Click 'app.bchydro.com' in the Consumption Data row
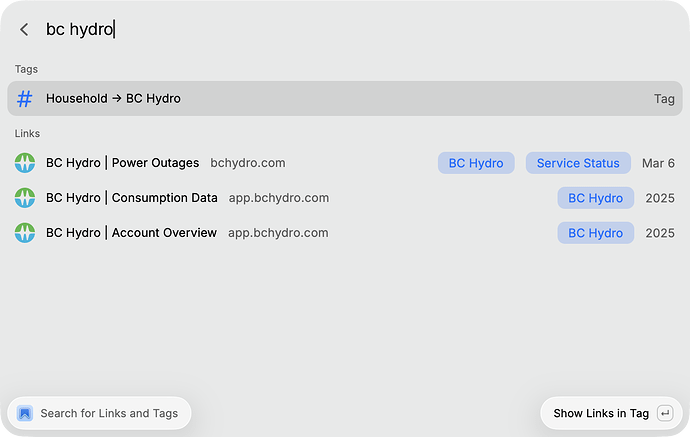The height and width of the screenshot is (437, 690). coord(279,198)
